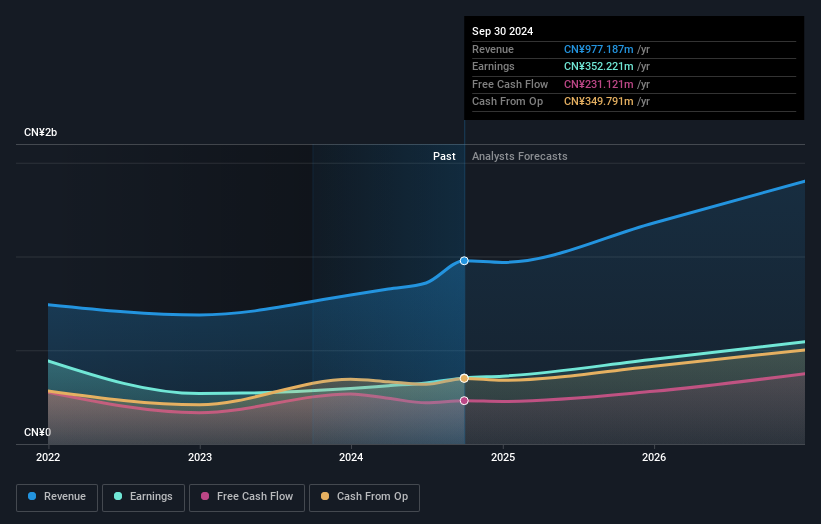Click the Earnings row label in the tooltip

pos(493,66)
